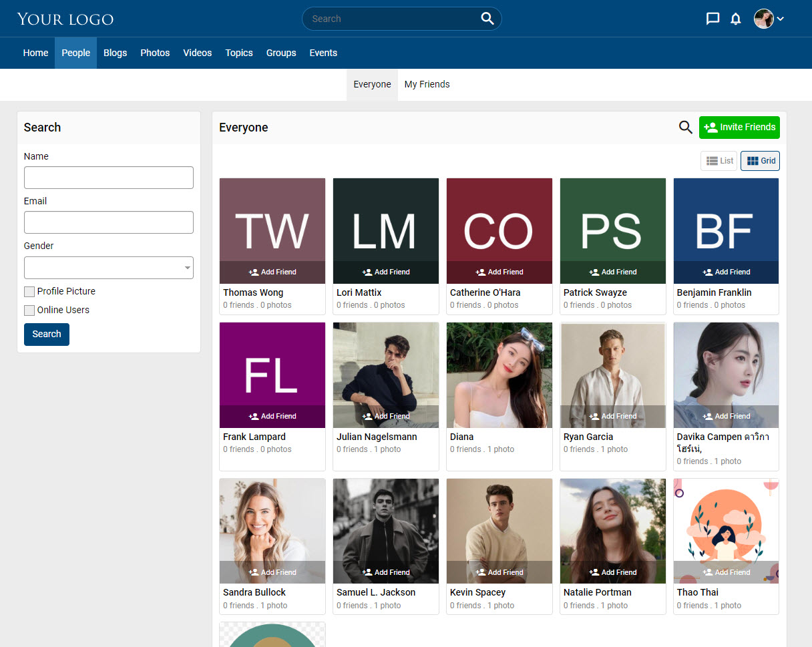Open Julian Nagelsmann's profile name link
This screenshot has height=647, width=812.
click(377, 437)
